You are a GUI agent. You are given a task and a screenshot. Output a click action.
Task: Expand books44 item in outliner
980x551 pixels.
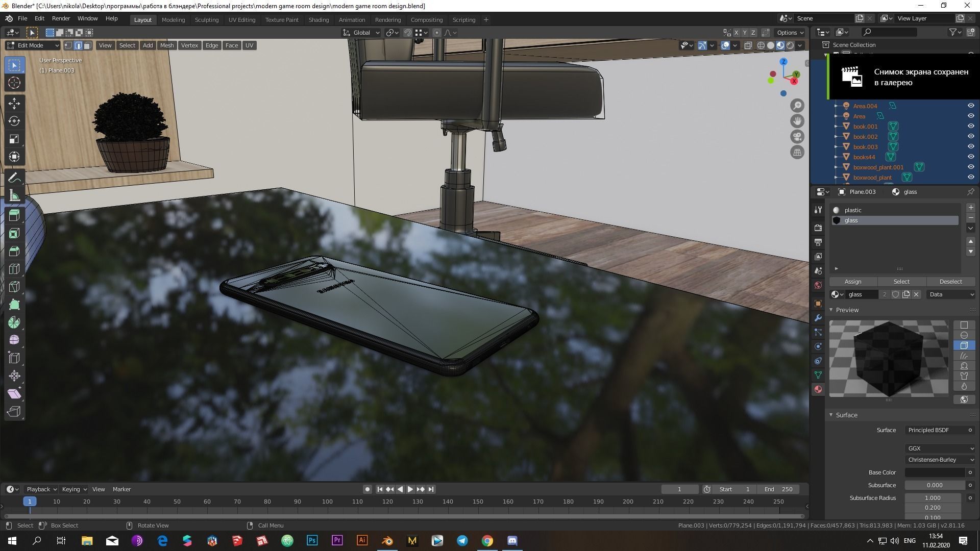click(836, 157)
